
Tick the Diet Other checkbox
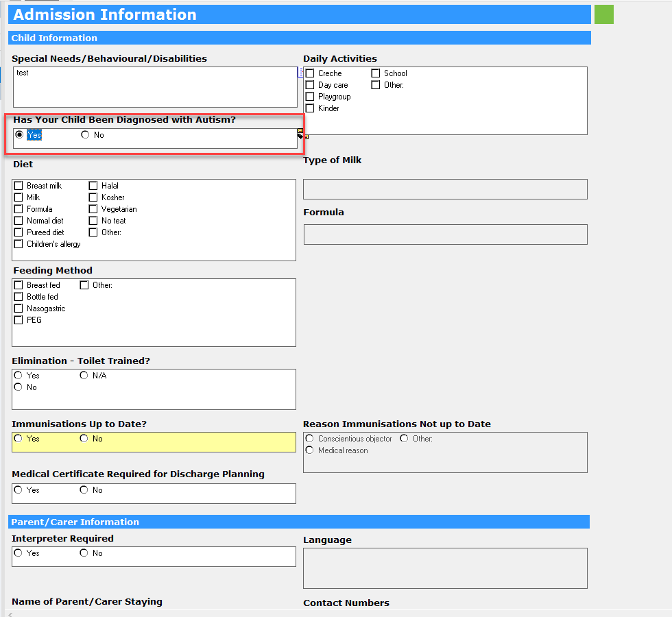pos(93,232)
